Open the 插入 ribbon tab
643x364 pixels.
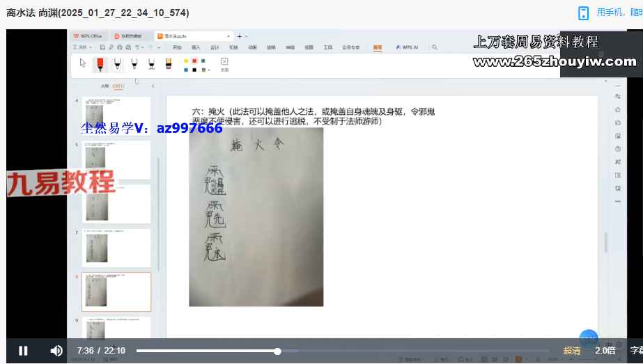pos(196,47)
